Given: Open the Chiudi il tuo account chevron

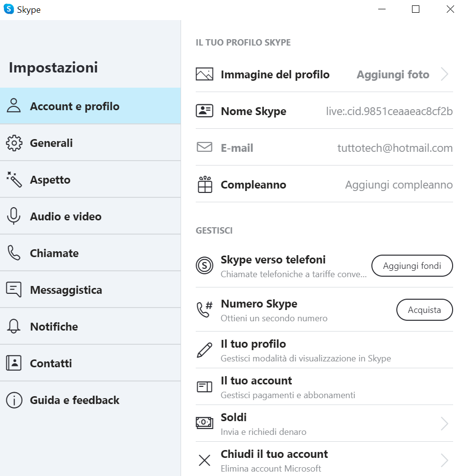Looking at the screenshot, I should (x=444, y=460).
